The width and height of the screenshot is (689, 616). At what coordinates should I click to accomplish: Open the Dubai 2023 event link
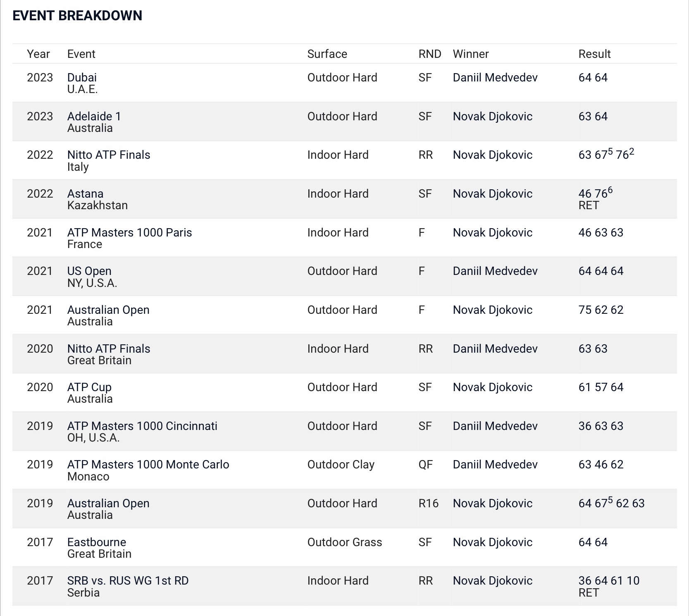(x=82, y=78)
